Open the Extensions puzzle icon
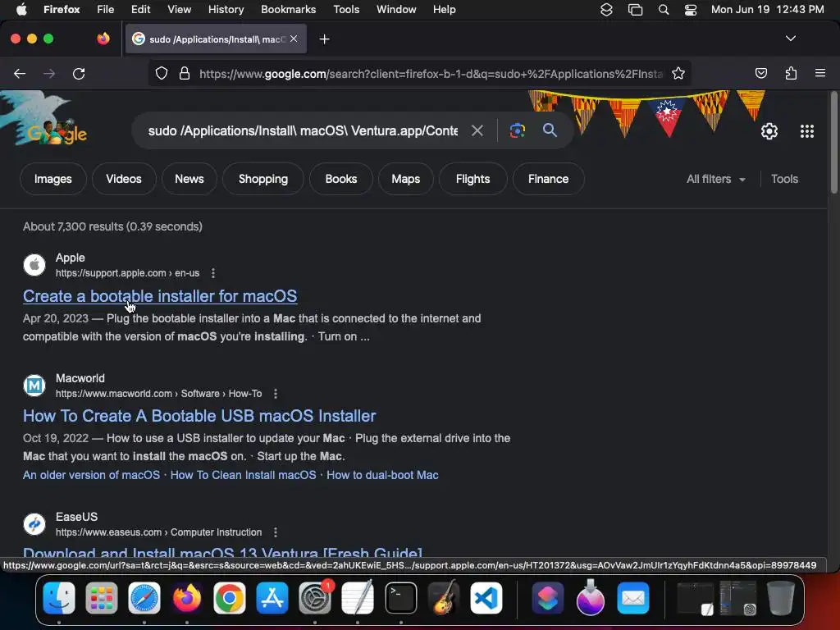840x630 pixels. pos(791,73)
